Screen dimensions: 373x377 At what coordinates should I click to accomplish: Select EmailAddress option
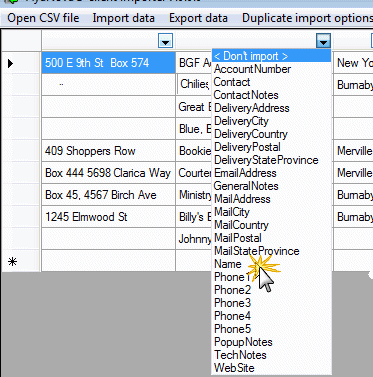click(271, 173)
